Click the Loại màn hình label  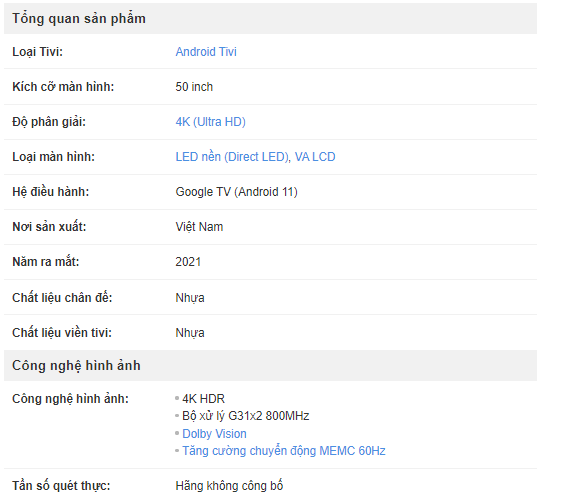(x=53, y=157)
